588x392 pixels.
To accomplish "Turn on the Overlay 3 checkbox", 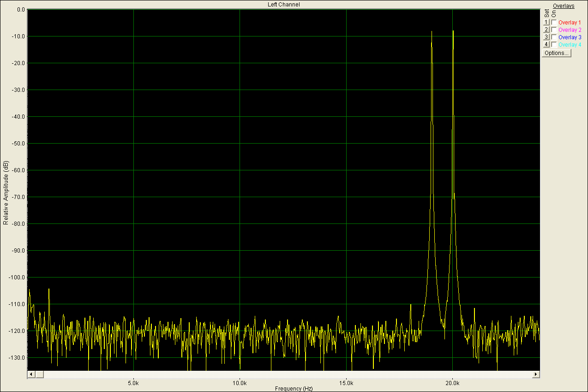I will (x=554, y=37).
